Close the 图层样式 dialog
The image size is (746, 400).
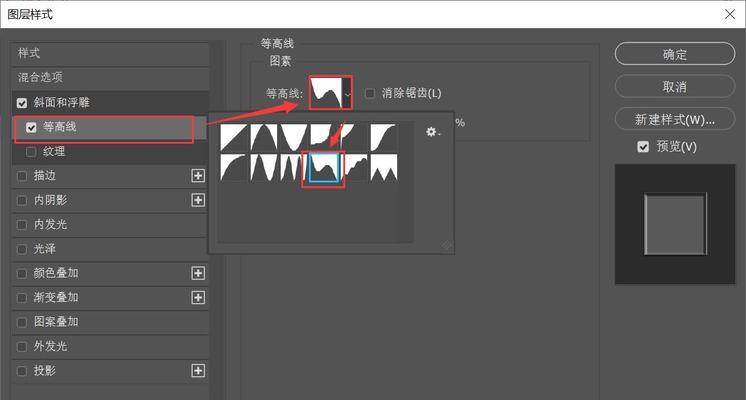(x=730, y=14)
